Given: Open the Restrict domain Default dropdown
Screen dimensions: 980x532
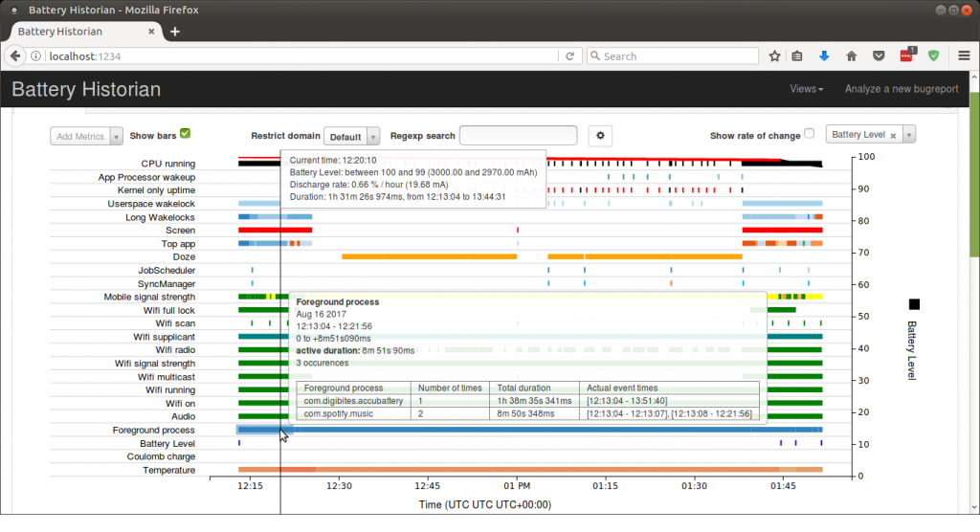Looking at the screenshot, I should [352, 136].
